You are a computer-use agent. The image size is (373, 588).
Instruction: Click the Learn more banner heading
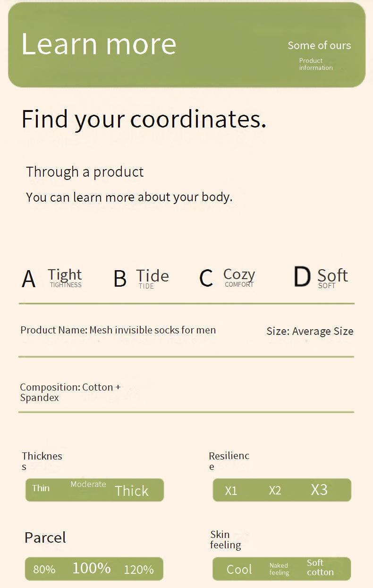click(x=99, y=44)
